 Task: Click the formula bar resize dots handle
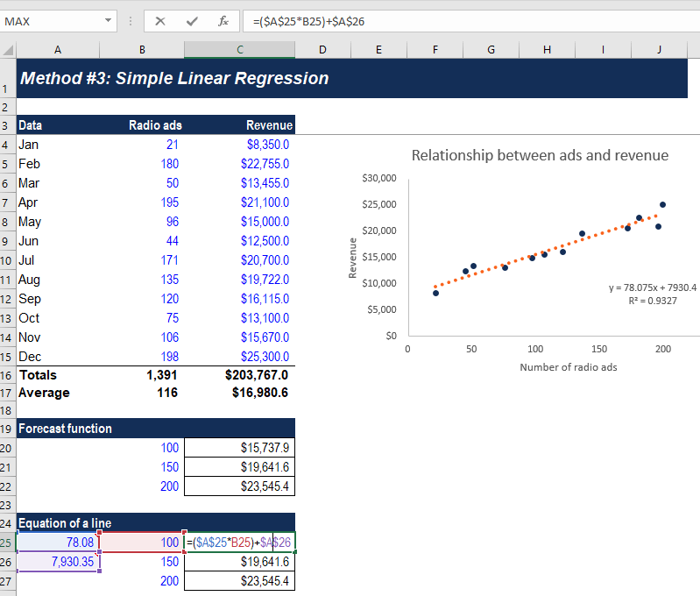click(131, 21)
